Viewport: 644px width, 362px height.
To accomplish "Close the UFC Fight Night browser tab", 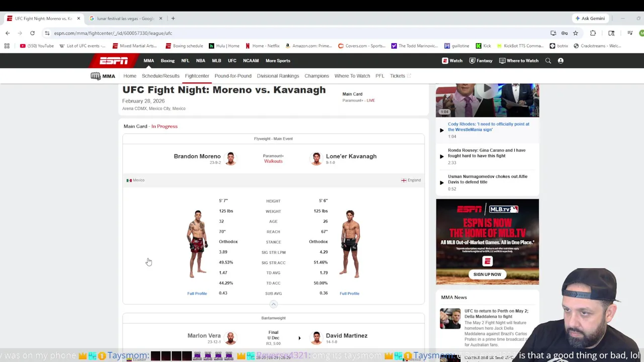I will coord(78,19).
